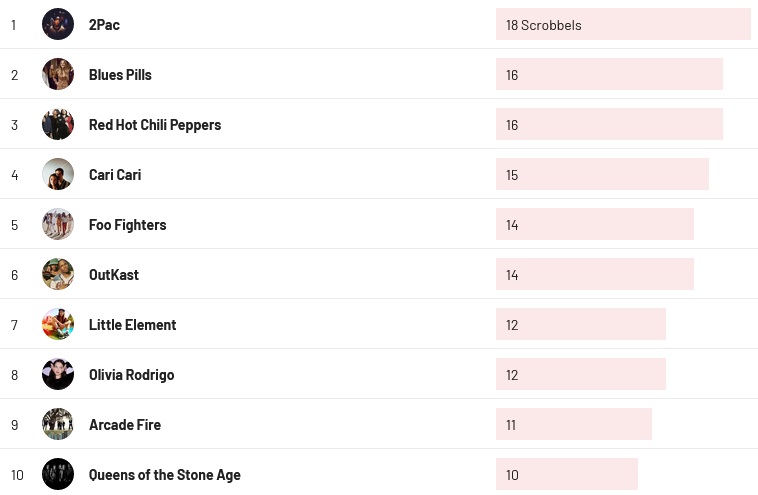This screenshot has height=495, width=758.
Task: Open Red Hot Chili Peppers avatar
Action: [58, 124]
